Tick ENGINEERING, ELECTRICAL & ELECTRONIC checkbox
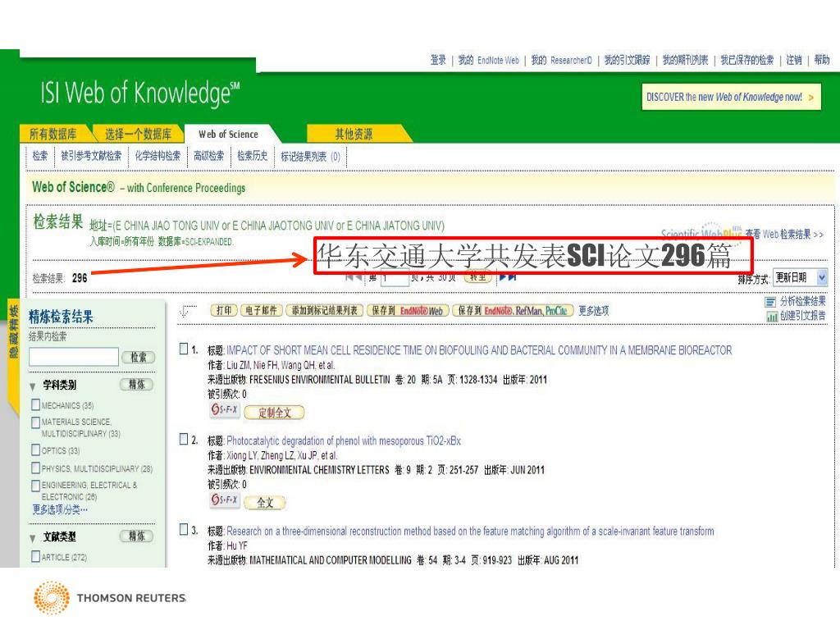840x630 pixels. (x=36, y=486)
